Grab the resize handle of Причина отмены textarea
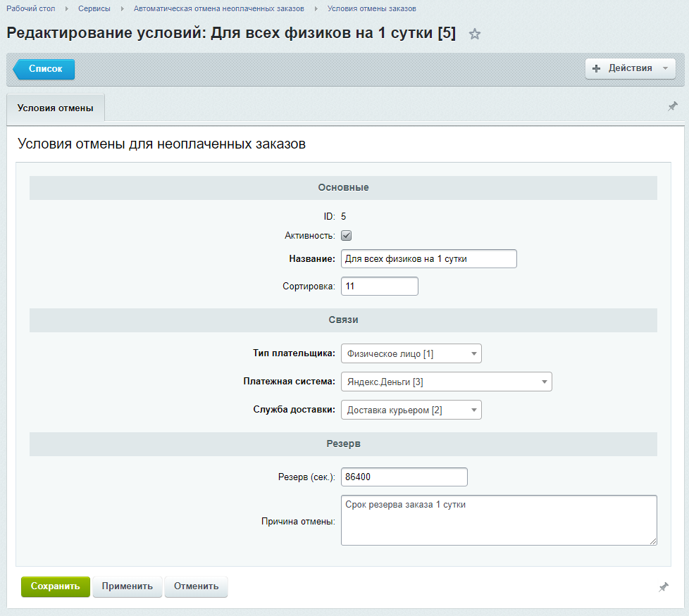689x616 pixels. pos(653,541)
